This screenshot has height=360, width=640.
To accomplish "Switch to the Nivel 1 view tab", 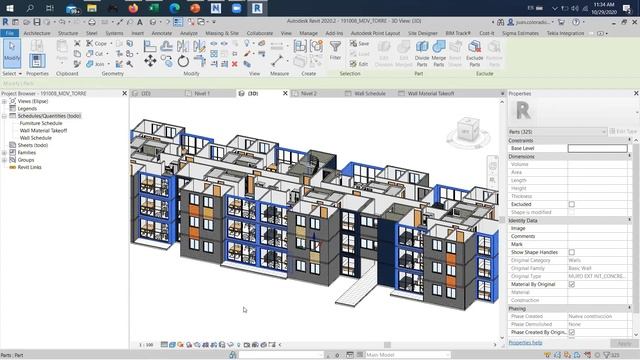I will 202,93.
